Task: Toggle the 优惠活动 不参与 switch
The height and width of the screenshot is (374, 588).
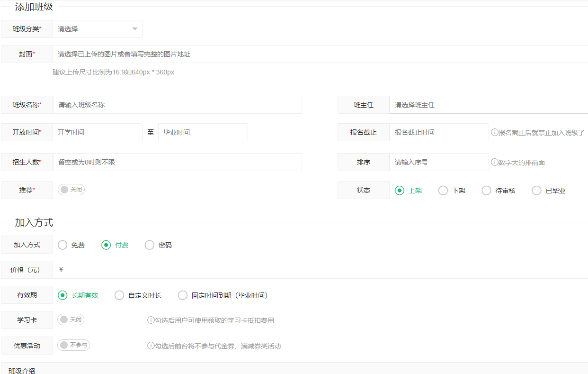Action: 73,345
